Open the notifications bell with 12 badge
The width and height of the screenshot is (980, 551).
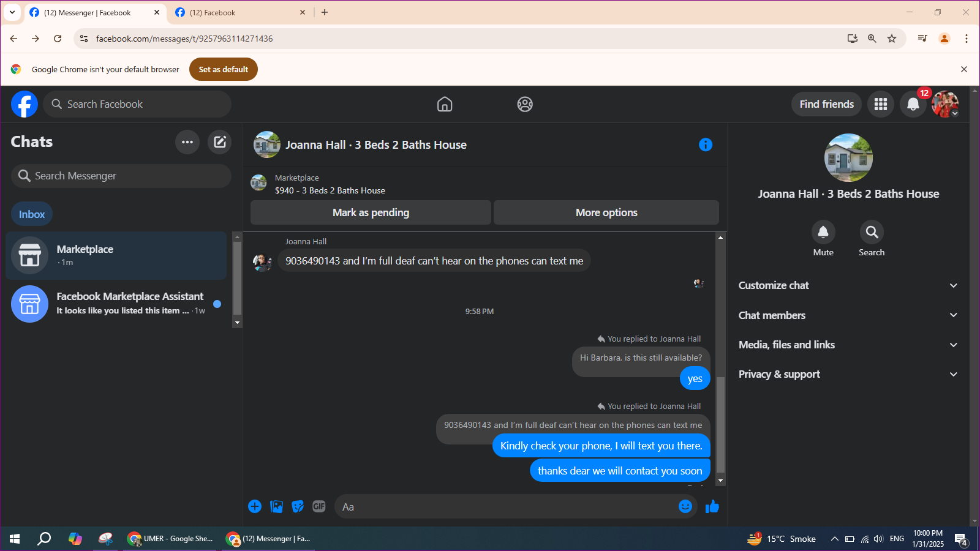913,104
